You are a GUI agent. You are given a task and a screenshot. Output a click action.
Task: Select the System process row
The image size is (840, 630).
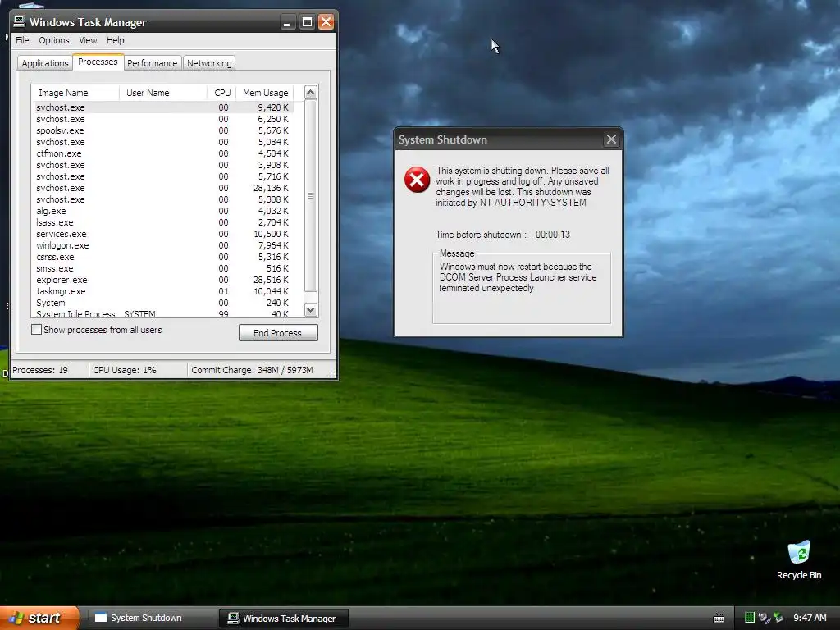(162, 304)
